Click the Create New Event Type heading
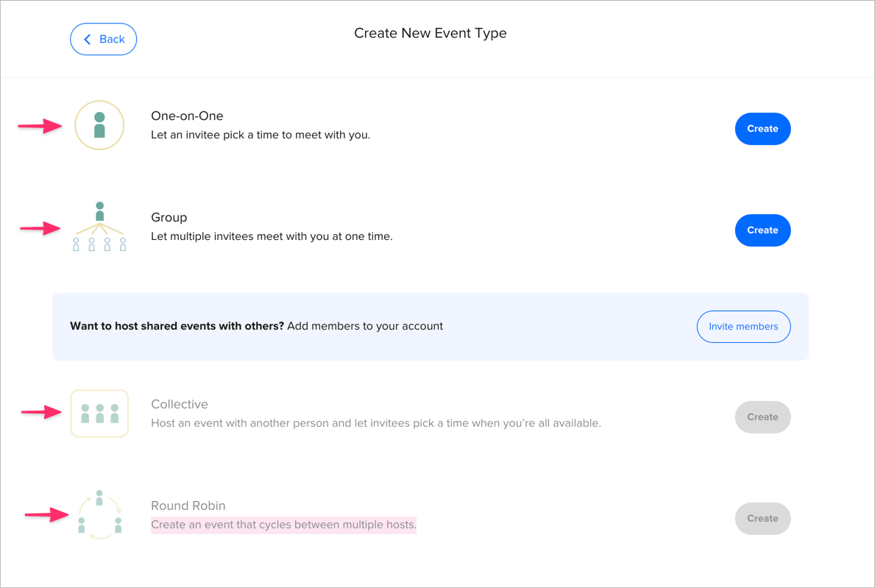 430,32
